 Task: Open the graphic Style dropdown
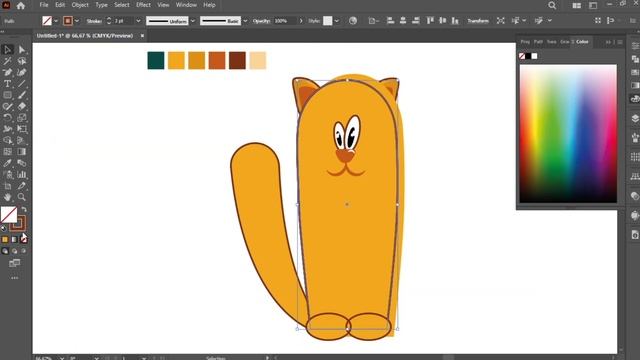336,21
